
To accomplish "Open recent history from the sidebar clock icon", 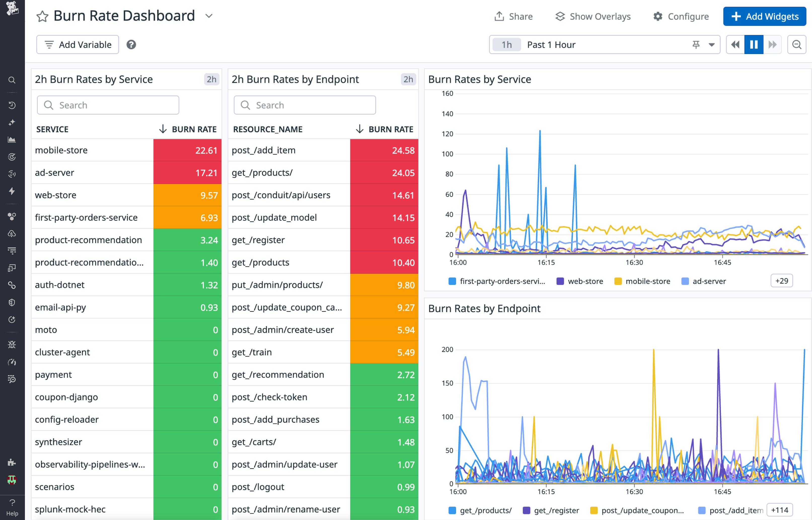I will point(12,105).
